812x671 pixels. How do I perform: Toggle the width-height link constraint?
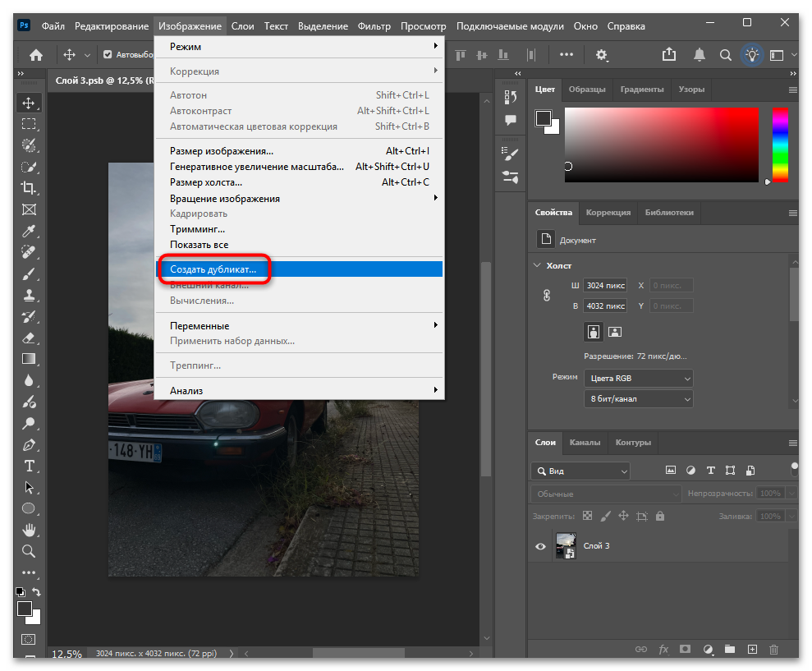(547, 296)
